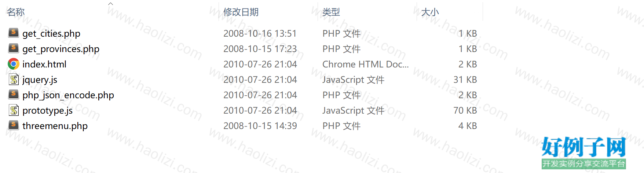The image size is (644, 173).
Task: Select the prototype.js file name
Action: tap(48, 110)
